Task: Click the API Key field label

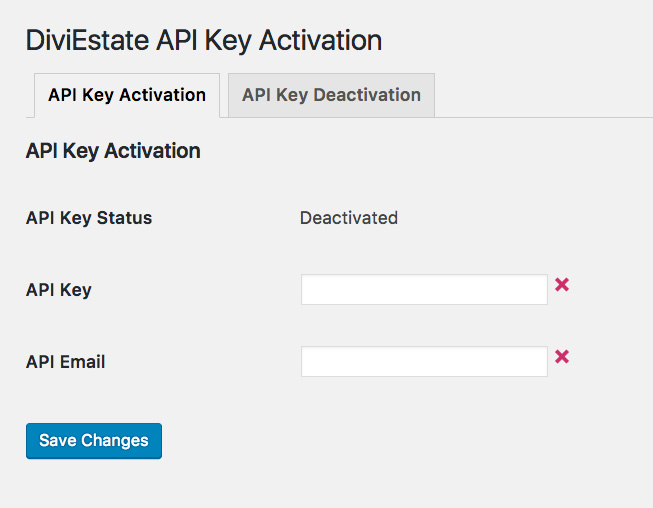Action: pyautogui.click(x=59, y=290)
